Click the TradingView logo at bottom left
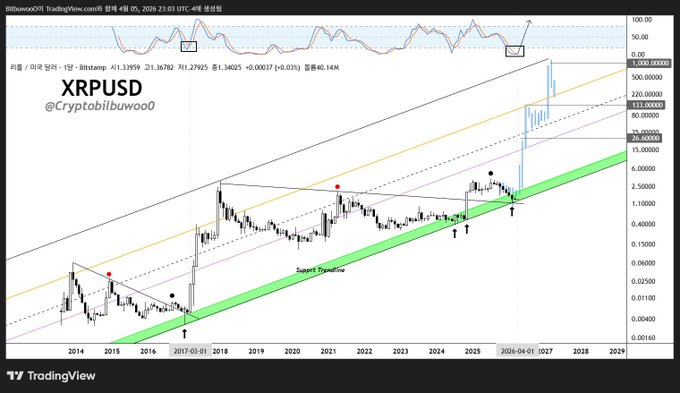Viewport: 680px width, 393px height. click(51, 376)
